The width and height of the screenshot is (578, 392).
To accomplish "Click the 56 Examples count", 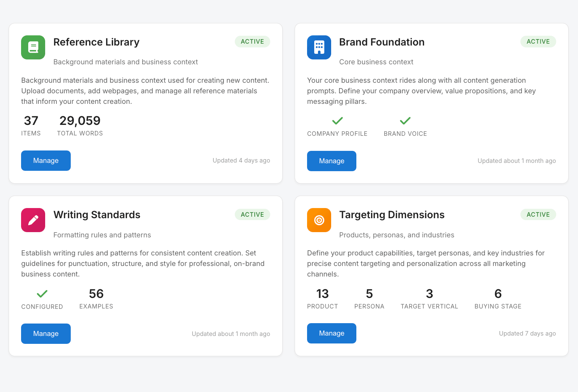I will point(96,294).
